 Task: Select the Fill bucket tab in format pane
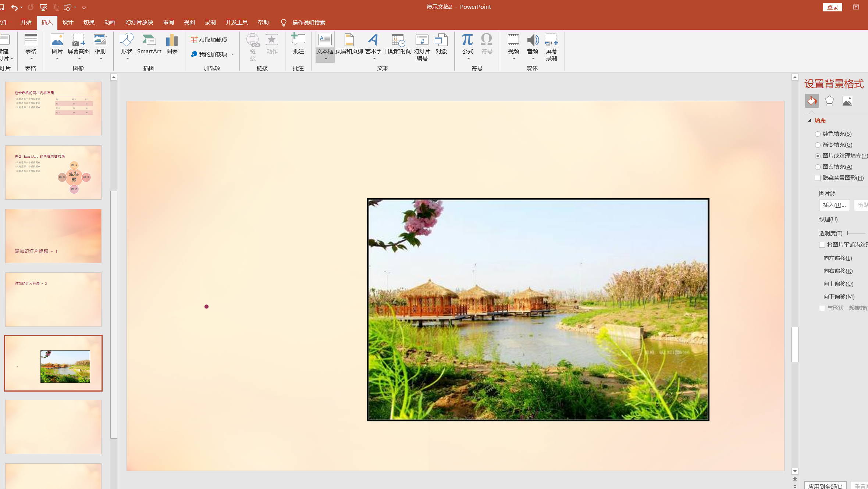tap(812, 101)
